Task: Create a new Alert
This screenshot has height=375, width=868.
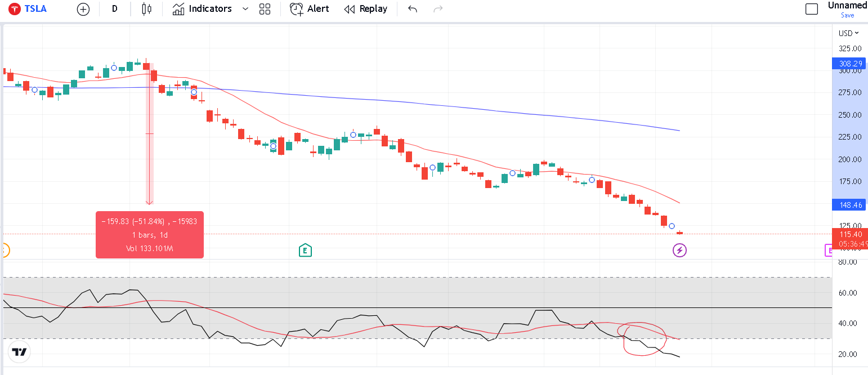Action: (310, 9)
